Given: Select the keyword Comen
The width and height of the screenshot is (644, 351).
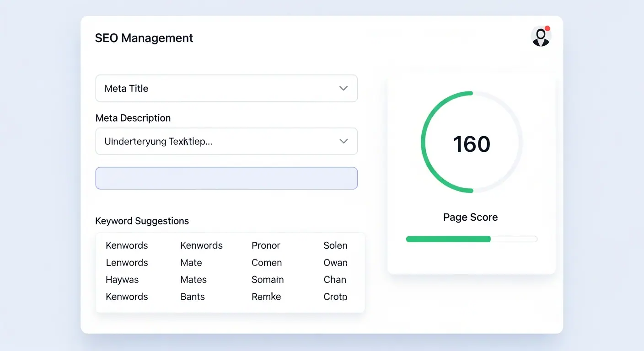Looking at the screenshot, I should (267, 262).
